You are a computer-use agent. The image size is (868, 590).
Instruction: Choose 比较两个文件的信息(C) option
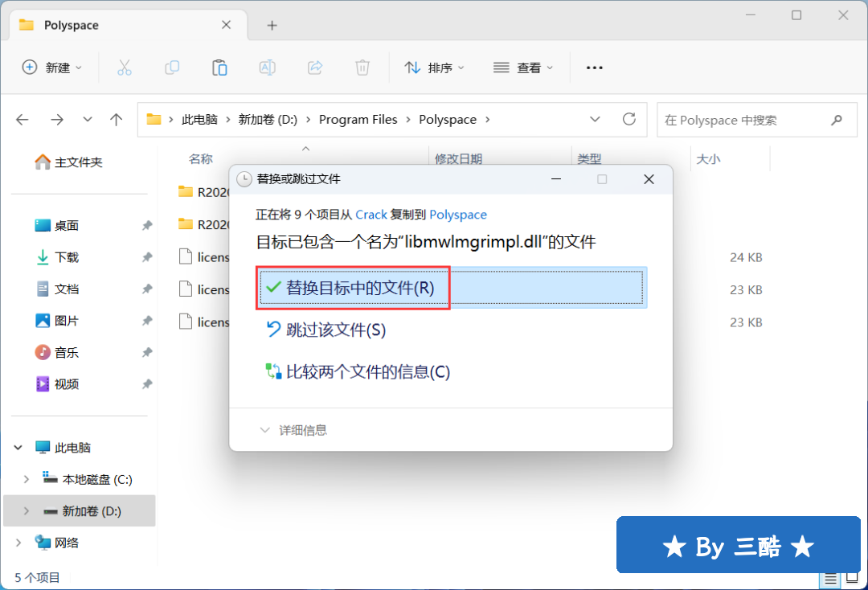358,371
